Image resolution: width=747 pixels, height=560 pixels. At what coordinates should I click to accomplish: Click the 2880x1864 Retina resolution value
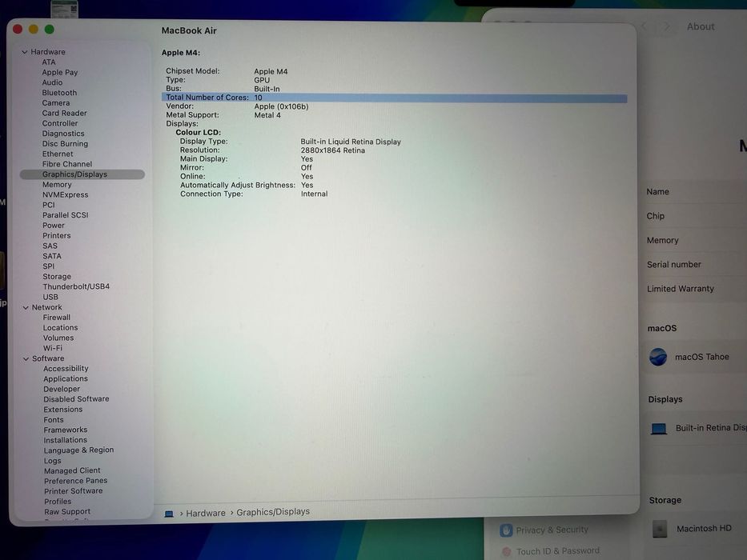(x=332, y=150)
